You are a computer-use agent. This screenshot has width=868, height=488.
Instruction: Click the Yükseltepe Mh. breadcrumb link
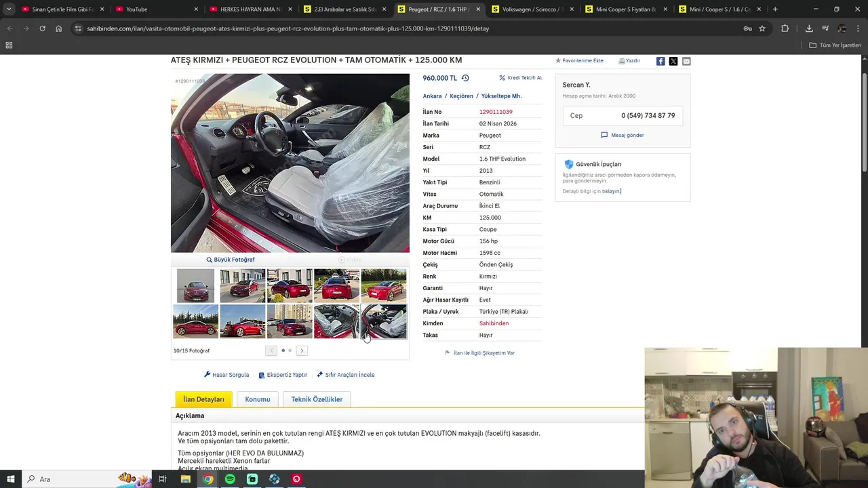[501, 96]
